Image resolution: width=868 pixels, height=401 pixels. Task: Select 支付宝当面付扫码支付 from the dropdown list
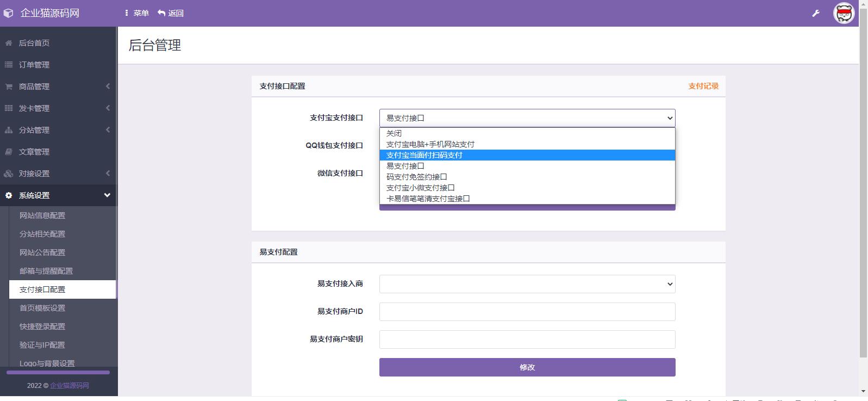click(x=424, y=155)
